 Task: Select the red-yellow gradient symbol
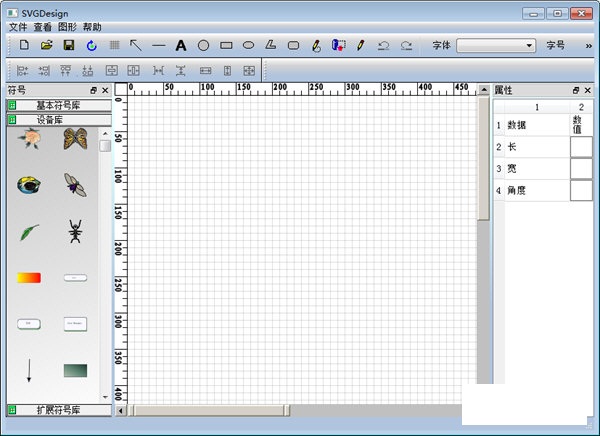coord(29,277)
